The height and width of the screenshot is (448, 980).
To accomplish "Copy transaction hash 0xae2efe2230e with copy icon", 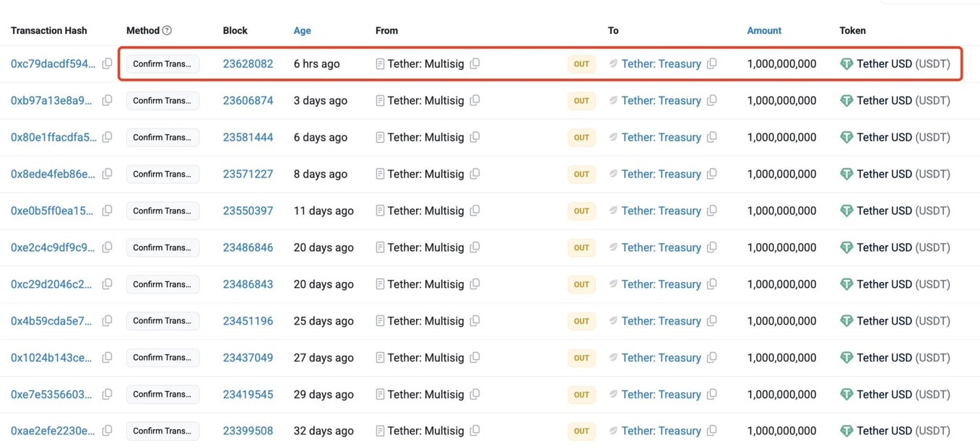I will 107,431.
